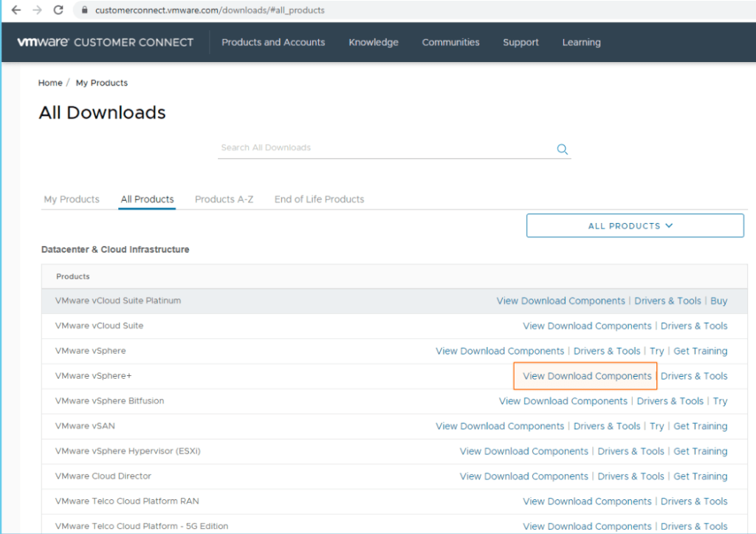756x534 pixels.
Task: Click View Download Components for VMware vSphere+
Action: point(587,376)
